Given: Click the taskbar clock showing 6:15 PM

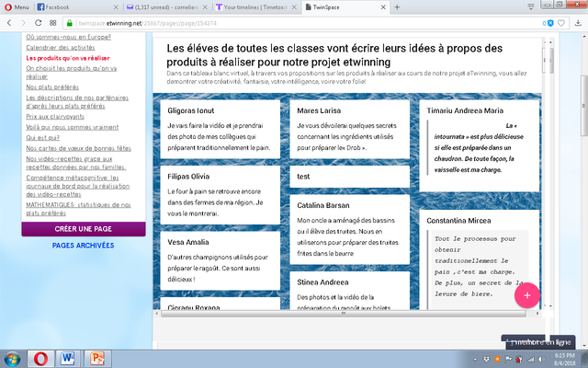Looking at the screenshot, I should pyautogui.click(x=565, y=359).
